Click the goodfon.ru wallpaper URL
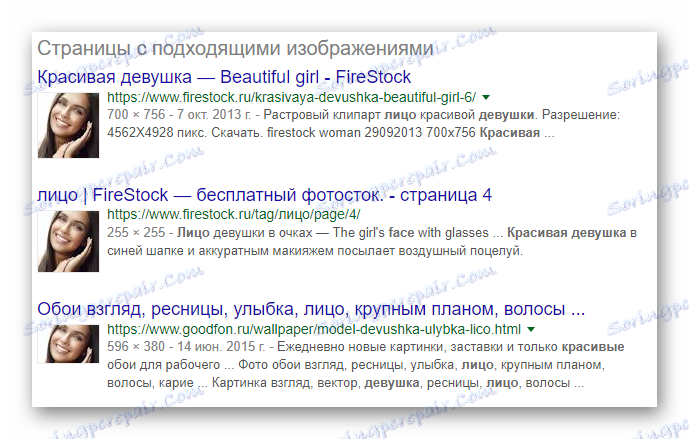This screenshot has width=689, height=439. click(314, 329)
